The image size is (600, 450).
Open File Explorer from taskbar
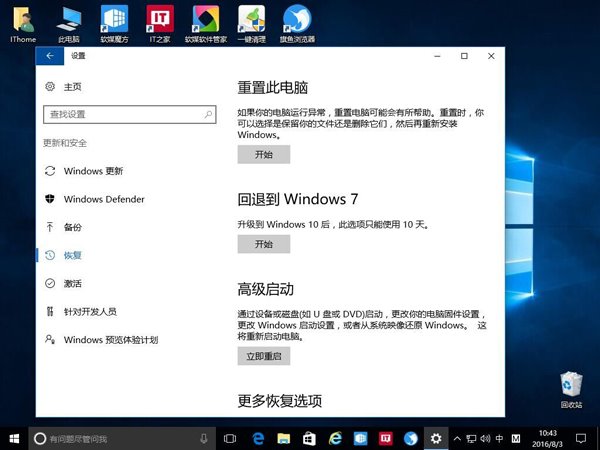284,439
